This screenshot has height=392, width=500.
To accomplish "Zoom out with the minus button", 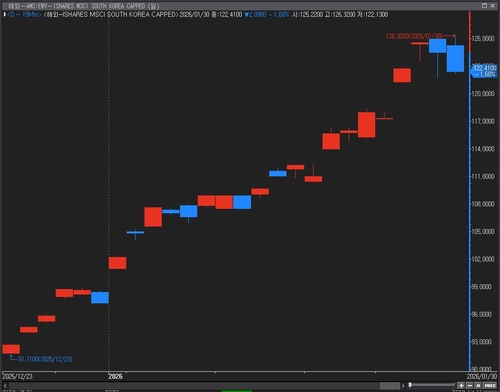I will (x=470, y=386).
